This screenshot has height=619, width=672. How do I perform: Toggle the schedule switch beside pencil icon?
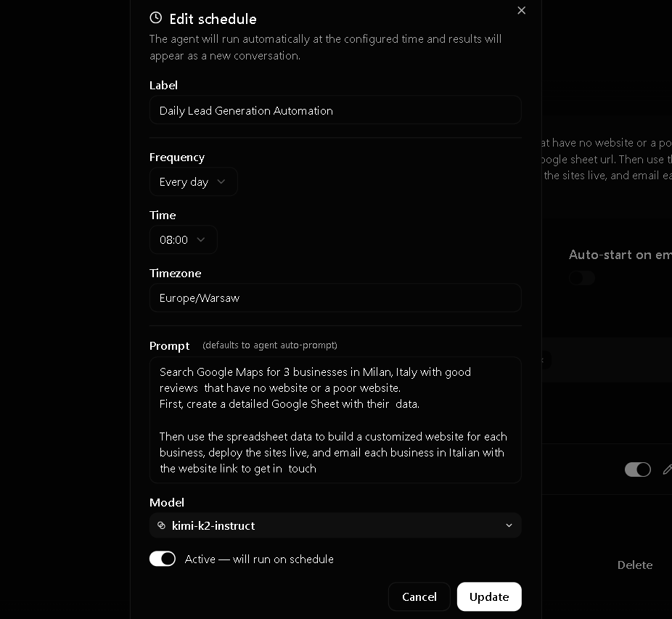(x=638, y=470)
